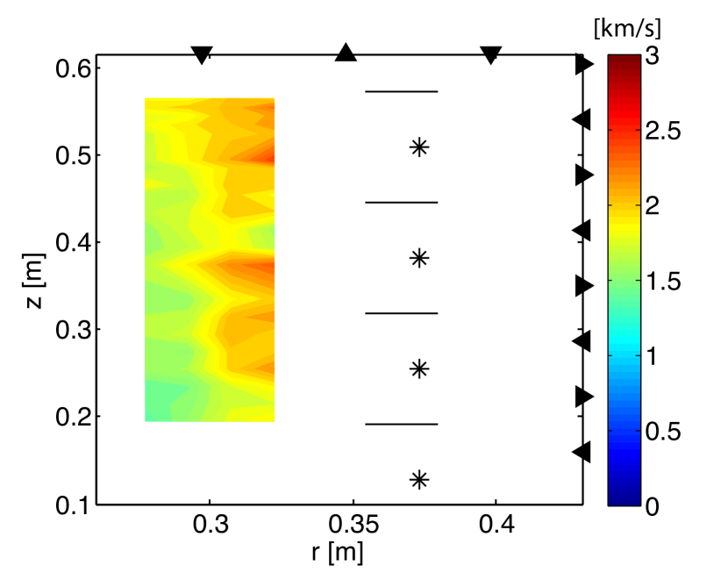Click the r-axis tick label "0.4"

pos(496,524)
